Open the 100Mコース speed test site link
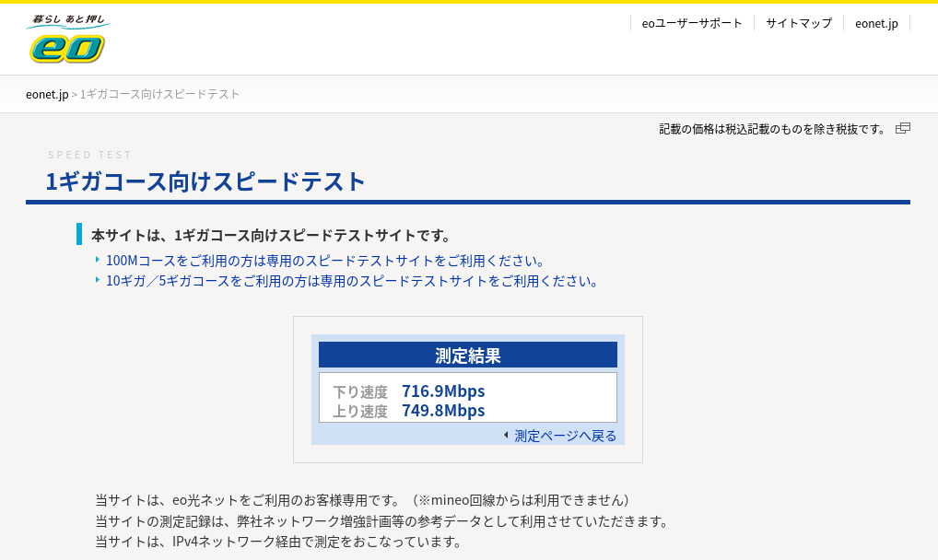 (x=327, y=261)
